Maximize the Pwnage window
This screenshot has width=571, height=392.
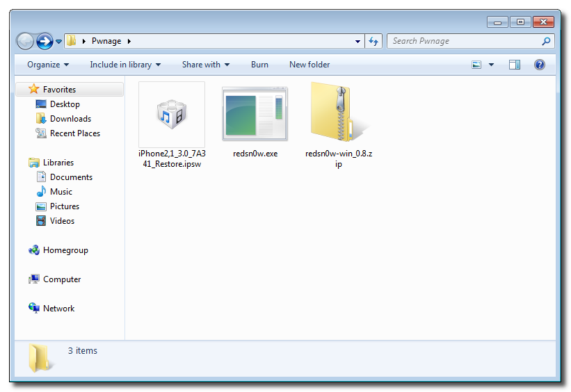click(x=520, y=22)
